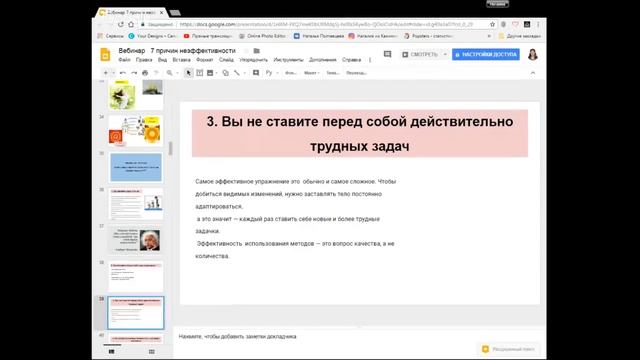Activate the paint format tool
Screen dimensions: 640x360
pos(156,73)
